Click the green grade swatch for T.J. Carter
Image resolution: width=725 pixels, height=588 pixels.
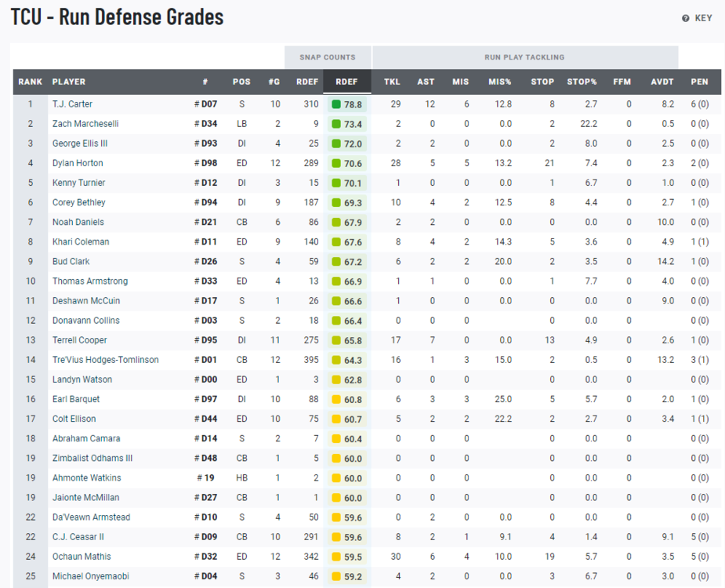(x=336, y=104)
